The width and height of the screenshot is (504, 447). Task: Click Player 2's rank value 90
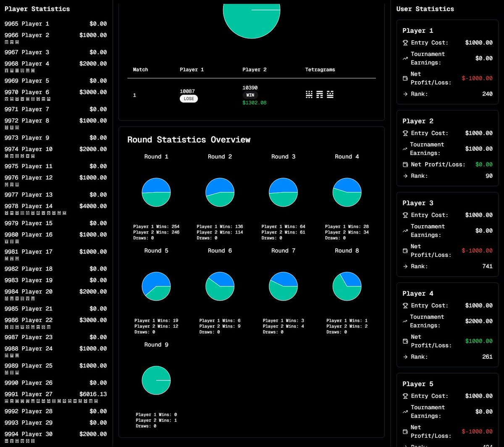489,176
